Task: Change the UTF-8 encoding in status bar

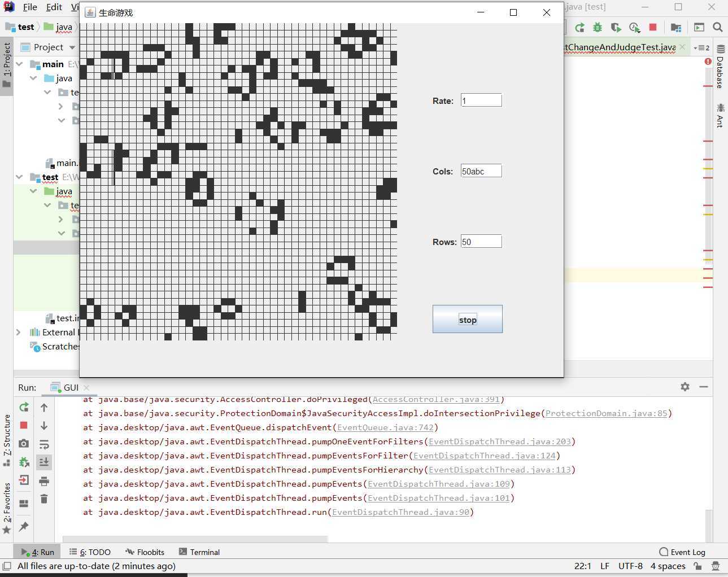Action: coord(630,566)
